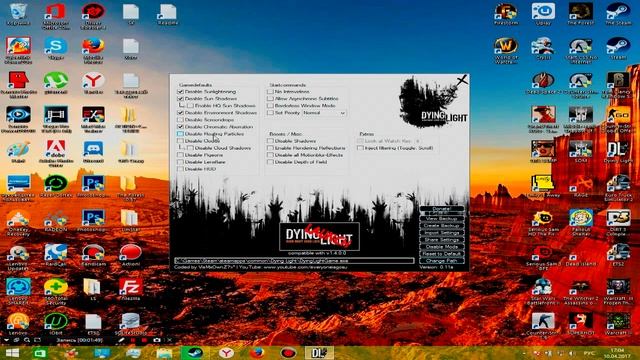Check No Introvideos start command
Viewport: 640px width, 360px height.
point(270,92)
